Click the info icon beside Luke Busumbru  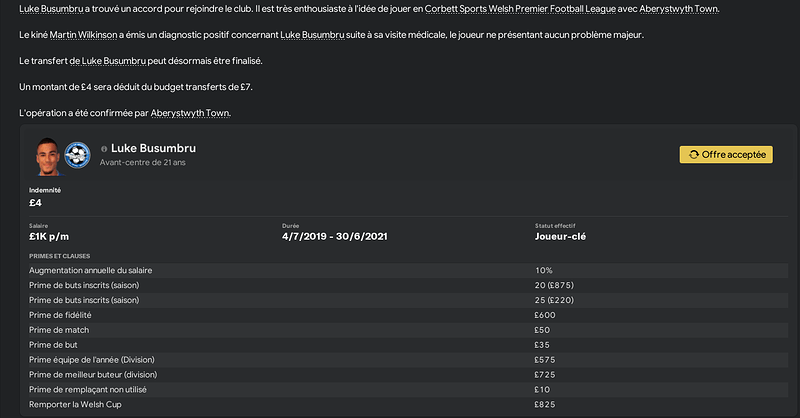pos(104,149)
